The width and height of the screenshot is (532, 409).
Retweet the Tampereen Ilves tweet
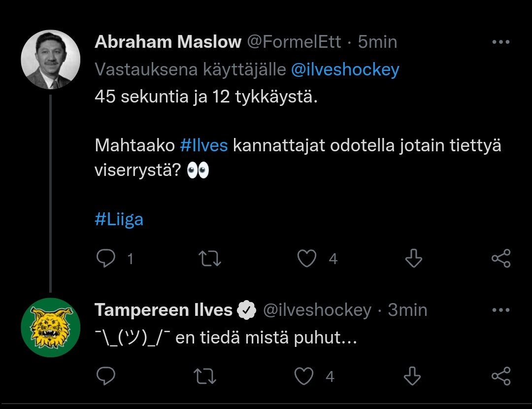206,376
